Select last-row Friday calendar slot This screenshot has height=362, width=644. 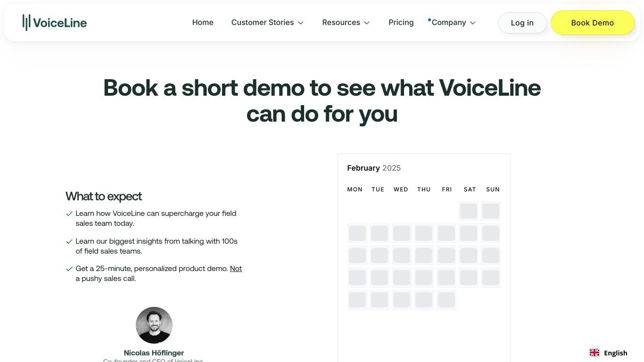point(446,300)
